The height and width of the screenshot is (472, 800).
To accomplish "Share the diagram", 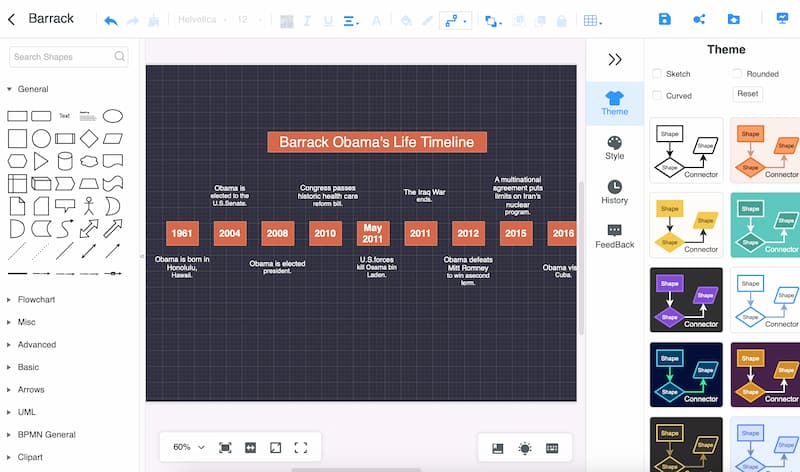I will tap(699, 19).
